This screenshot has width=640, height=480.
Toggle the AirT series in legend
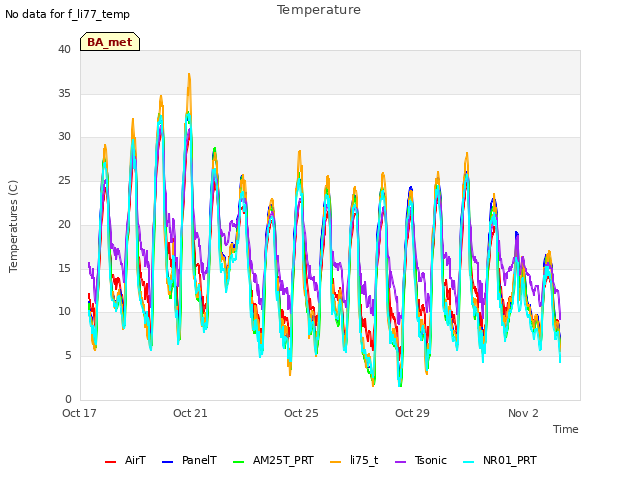[125, 461]
